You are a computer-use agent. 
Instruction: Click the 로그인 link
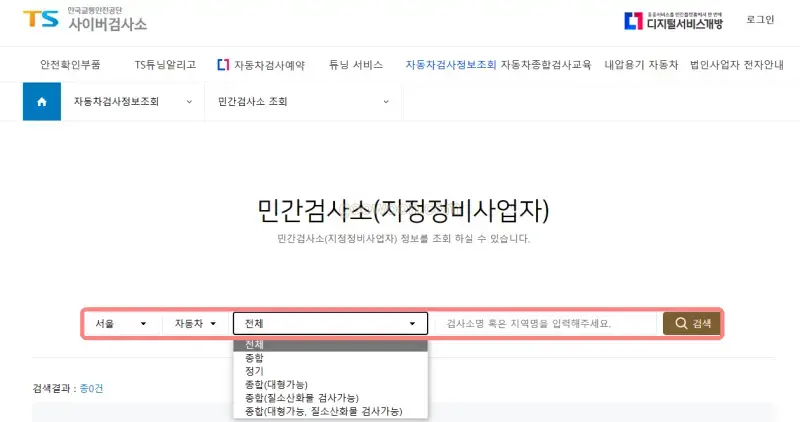point(760,20)
